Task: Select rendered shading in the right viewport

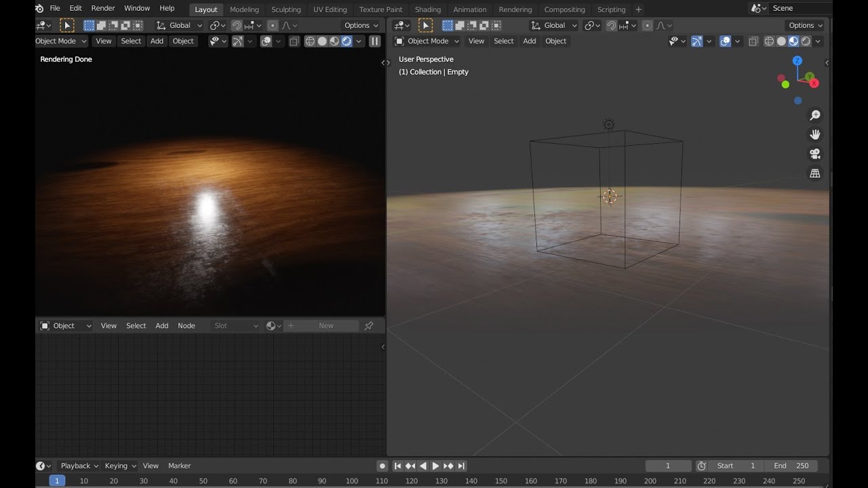Action: [806, 41]
